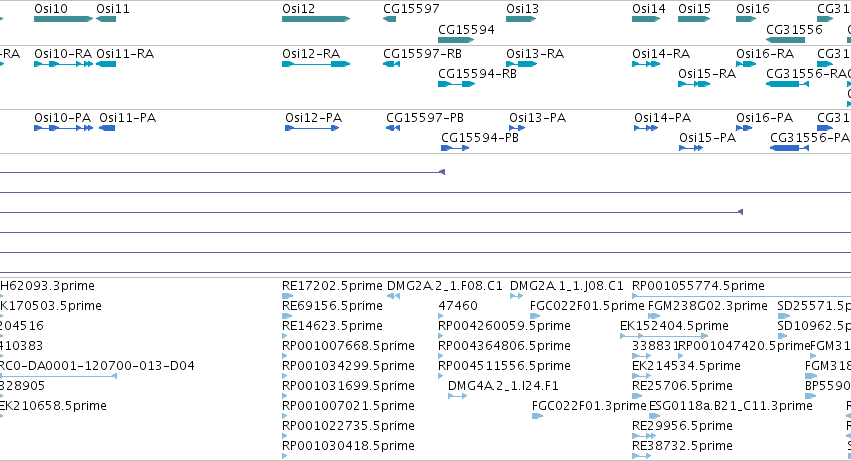Click the Osi15-PA protein glyph
Viewport: 851px width, 461px height.
pos(691,148)
